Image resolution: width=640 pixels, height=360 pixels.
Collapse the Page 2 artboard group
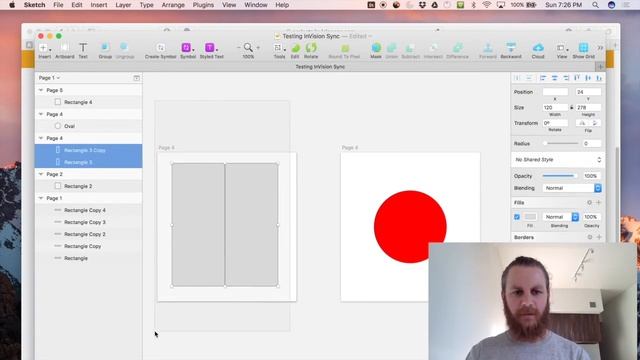tap(41, 174)
